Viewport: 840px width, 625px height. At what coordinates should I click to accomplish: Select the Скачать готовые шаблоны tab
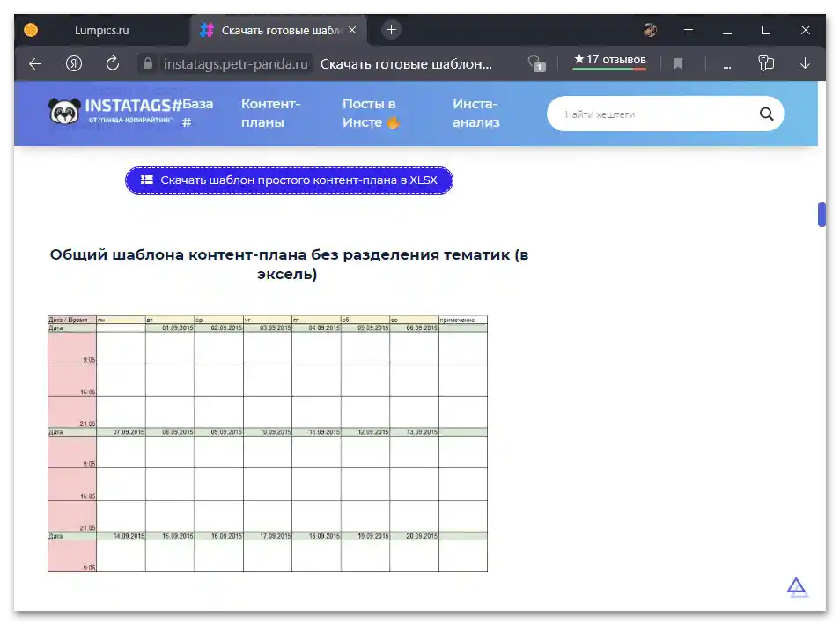278,31
